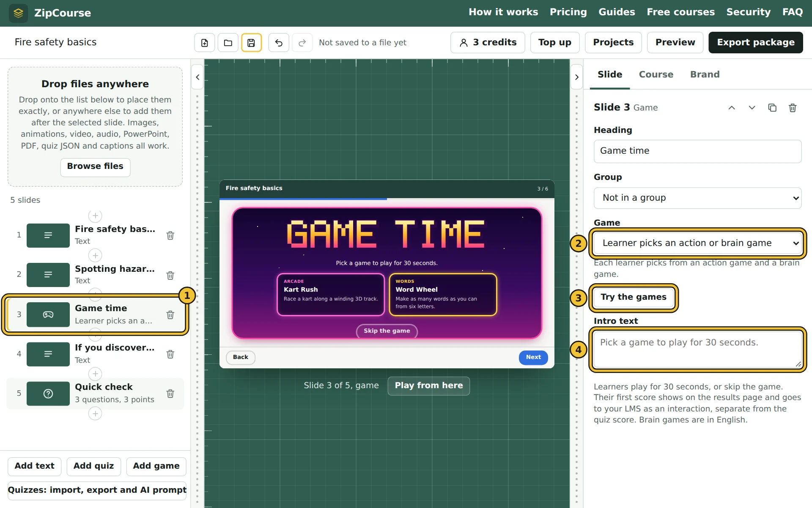Click Try the games
Image resolution: width=812 pixels, height=508 pixels.
pyautogui.click(x=633, y=298)
